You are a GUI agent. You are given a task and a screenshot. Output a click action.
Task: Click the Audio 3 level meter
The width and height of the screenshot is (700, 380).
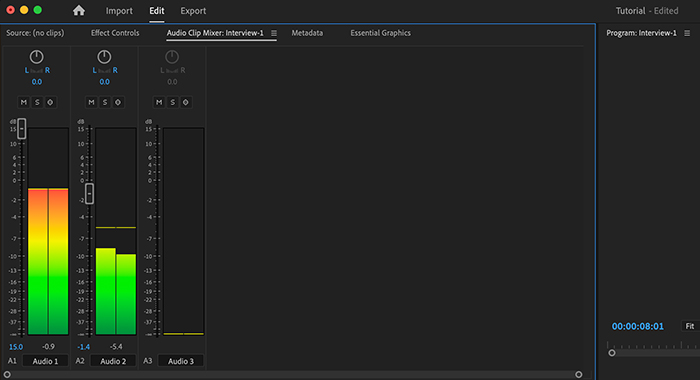[183, 231]
